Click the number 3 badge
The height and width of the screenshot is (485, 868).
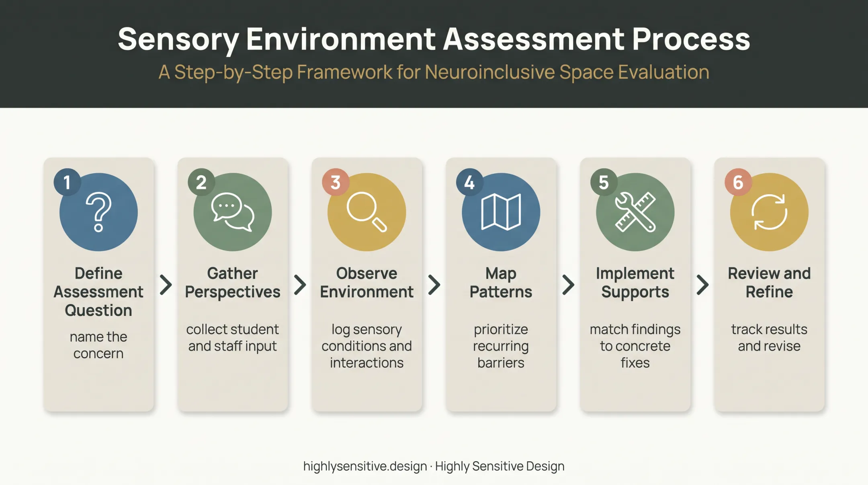tap(336, 182)
